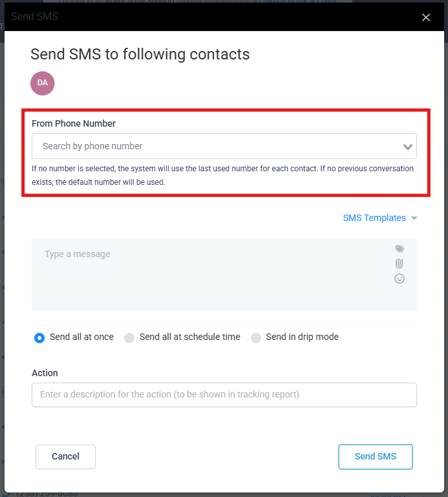The width and height of the screenshot is (448, 497).
Task: Click the Action field label
Action: 45,373
